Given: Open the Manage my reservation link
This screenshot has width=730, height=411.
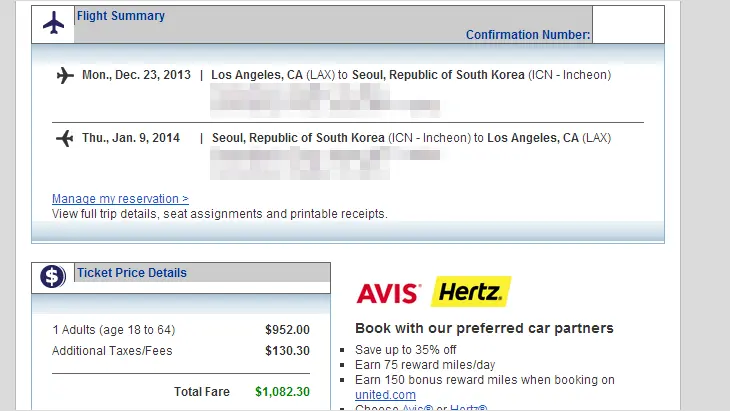Looking at the screenshot, I should pos(120,199).
